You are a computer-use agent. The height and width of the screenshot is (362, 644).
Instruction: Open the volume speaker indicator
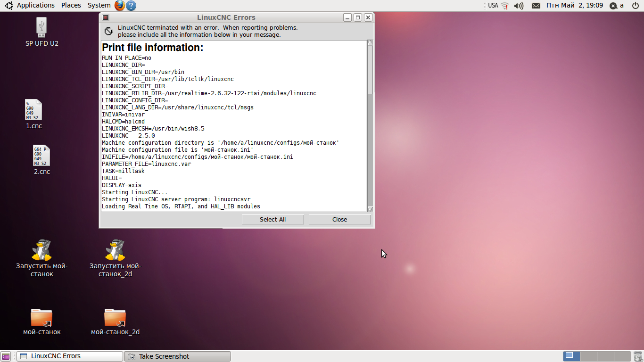[519, 6]
